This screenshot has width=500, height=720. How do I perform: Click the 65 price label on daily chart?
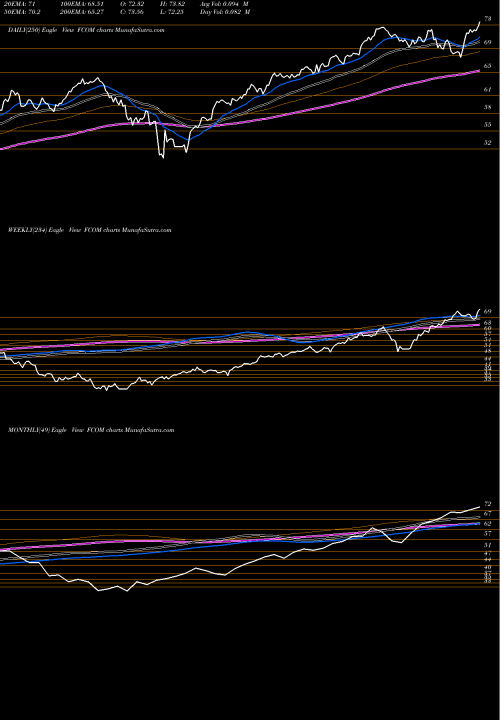(488, 66)
